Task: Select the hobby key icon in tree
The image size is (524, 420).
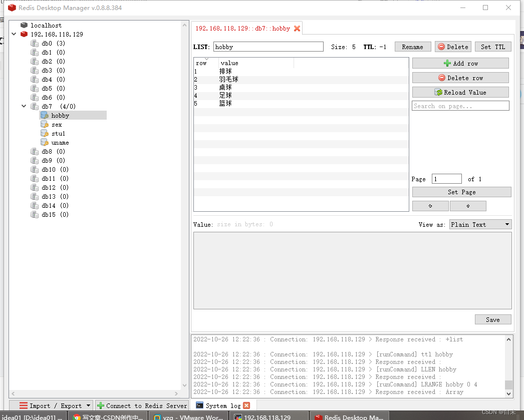Action: point(45,115)
